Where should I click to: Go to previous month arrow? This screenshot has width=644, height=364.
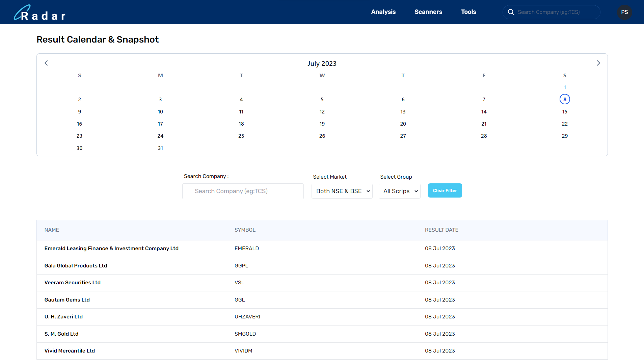pos(46,63)
